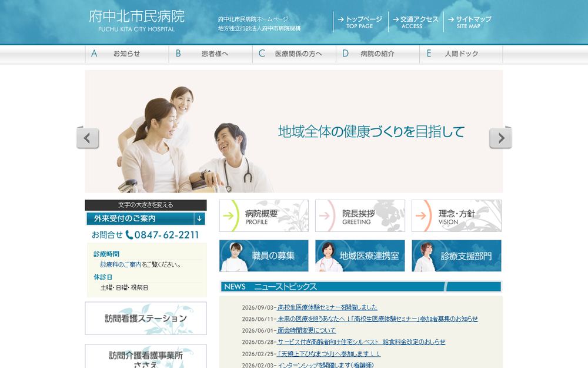Click 診療時間 heading
Viewport: 588px width, 368px height.
tap(106, 254)
